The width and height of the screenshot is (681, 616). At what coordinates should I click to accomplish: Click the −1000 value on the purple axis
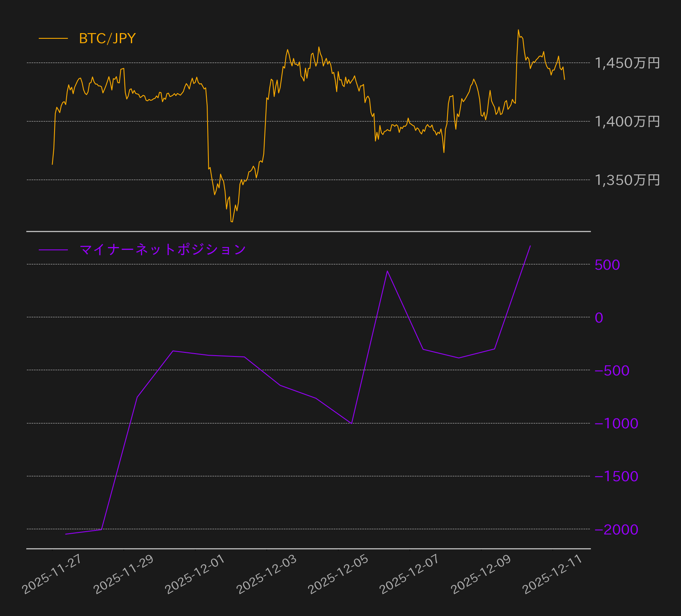[x=616, y=423]
